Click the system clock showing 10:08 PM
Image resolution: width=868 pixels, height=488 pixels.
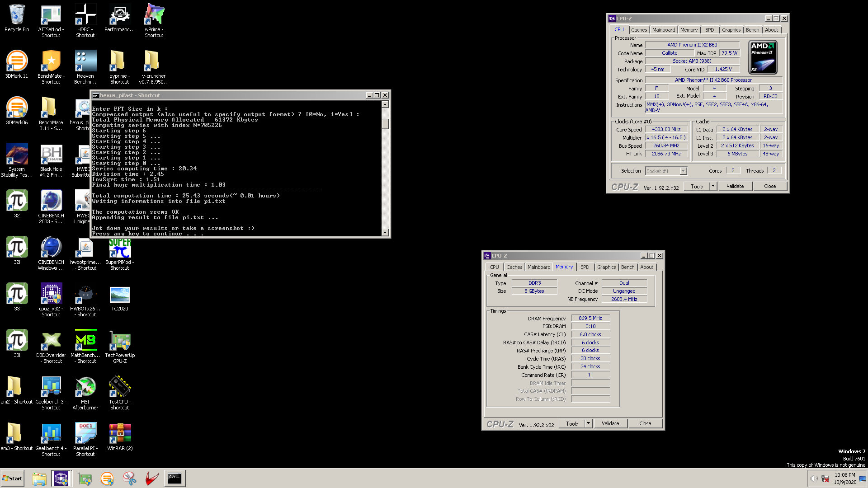(844, 475)
